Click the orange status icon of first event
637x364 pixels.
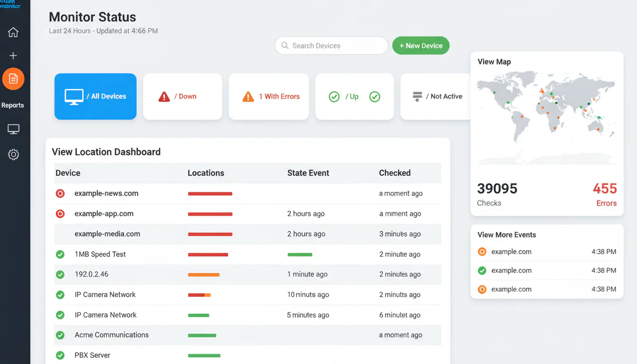482,252
